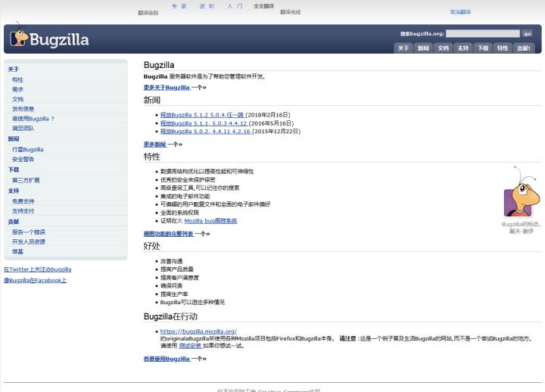Screen dimensions: 545x392
Task: Open 新闻 heading in the sidebar
Action: [x=14, y=138]
